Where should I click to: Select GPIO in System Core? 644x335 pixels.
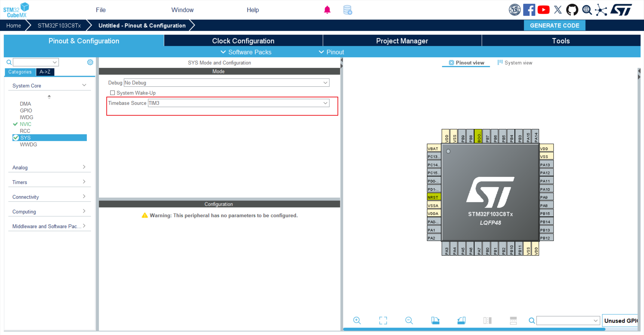(26, 110)
